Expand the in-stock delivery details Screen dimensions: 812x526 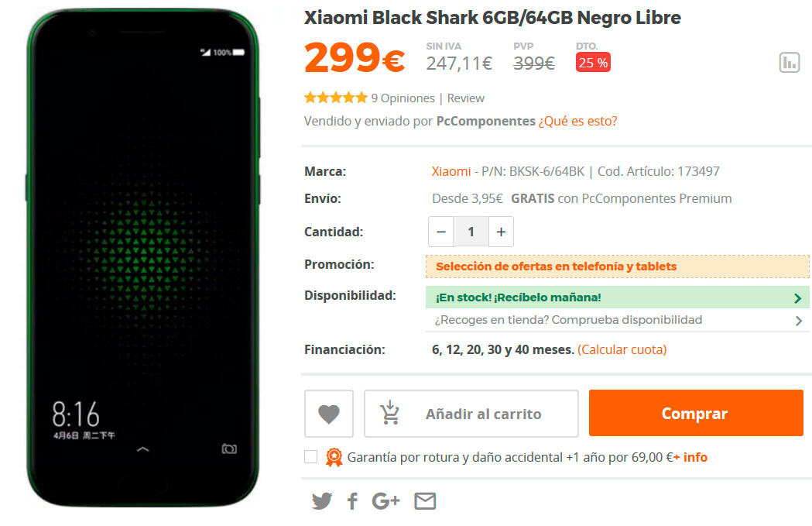(x=798, y=297)
